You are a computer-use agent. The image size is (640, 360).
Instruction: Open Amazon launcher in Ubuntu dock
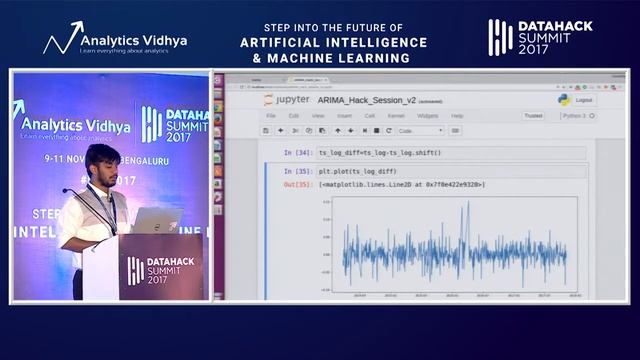tap(218, 183)
